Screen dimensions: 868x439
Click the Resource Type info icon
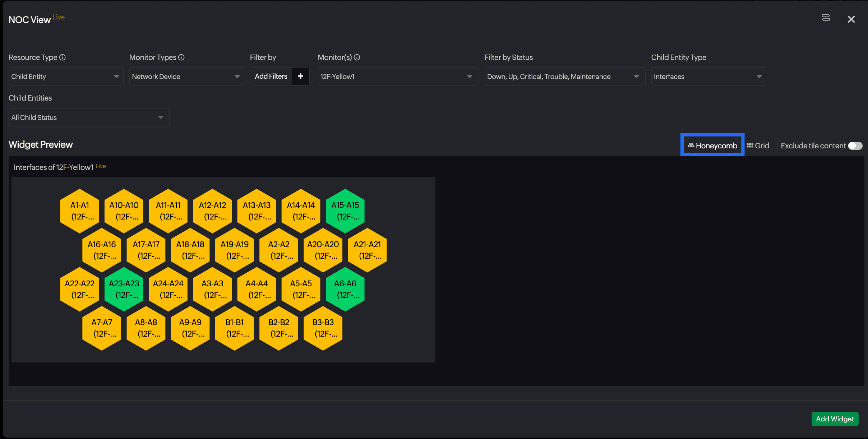click(63, 57)
